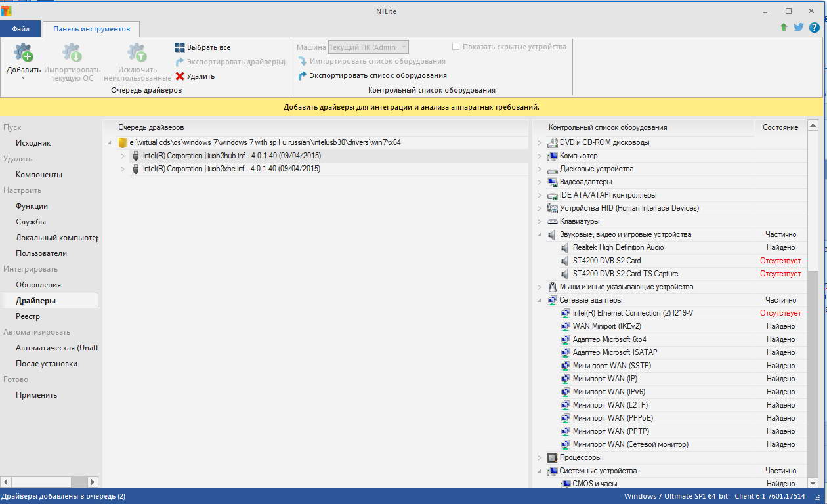
Task: Open Реестр page in sidebar
Action: tap(28, 316)
